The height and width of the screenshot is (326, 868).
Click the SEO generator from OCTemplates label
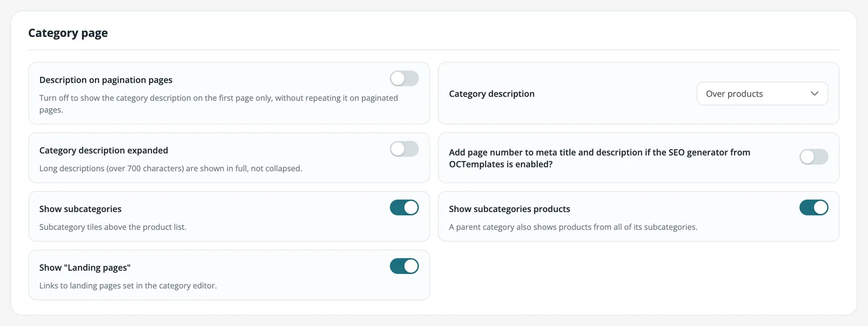(x=599, y=158)
